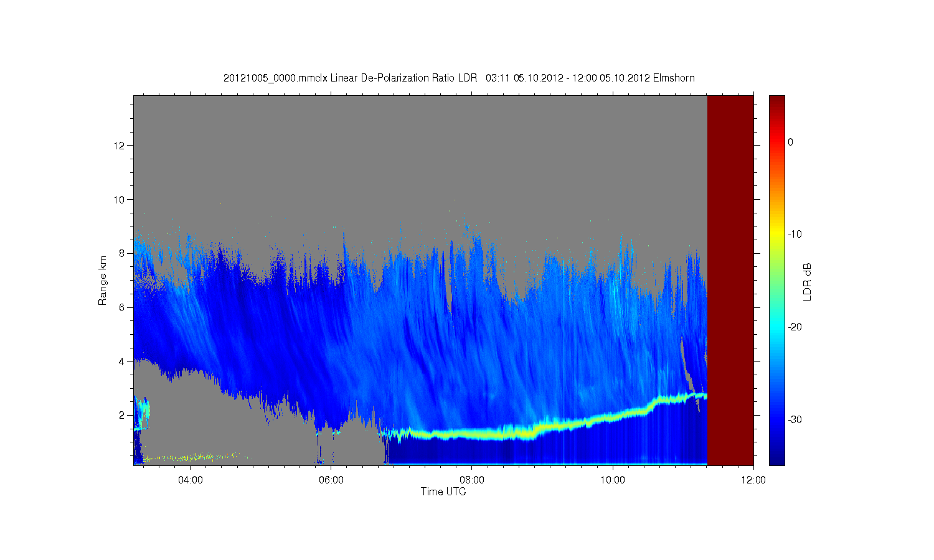Click the 'Range km' axis title
Viewport: 934px width, 560px height.
(103, 281)
